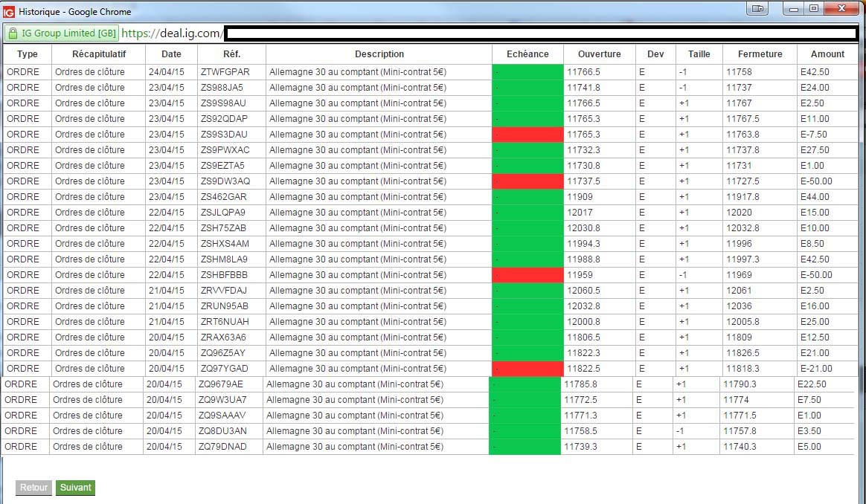The height and width of the screenshot is (504, 866).
Task: Select reference ZS92QDAP
Action: (224, 119)
